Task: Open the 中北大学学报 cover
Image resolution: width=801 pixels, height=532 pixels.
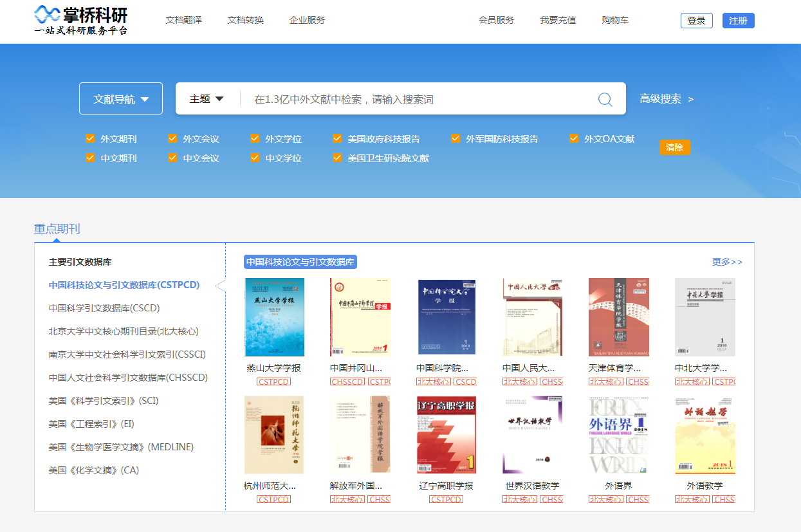Action: (x=705, y=317)
